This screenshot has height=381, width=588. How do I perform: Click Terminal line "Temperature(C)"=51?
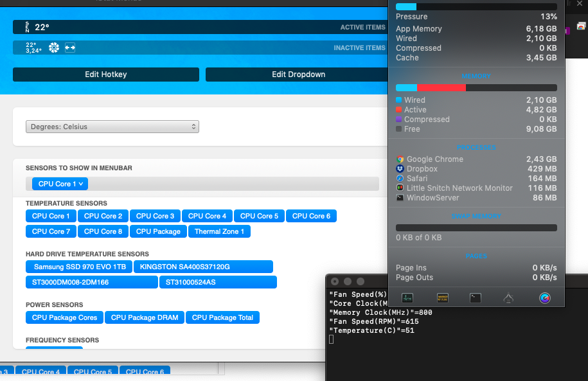[x=371, y=330]
